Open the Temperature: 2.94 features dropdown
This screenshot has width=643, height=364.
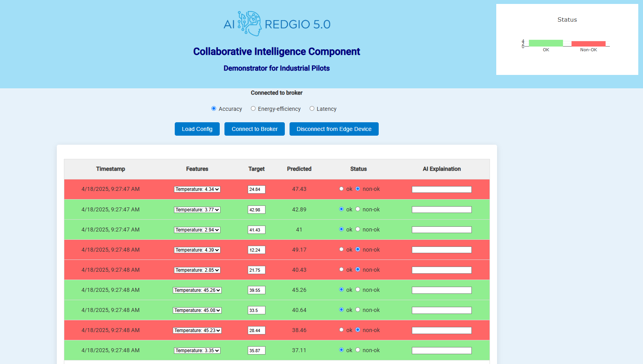point(197,230)
